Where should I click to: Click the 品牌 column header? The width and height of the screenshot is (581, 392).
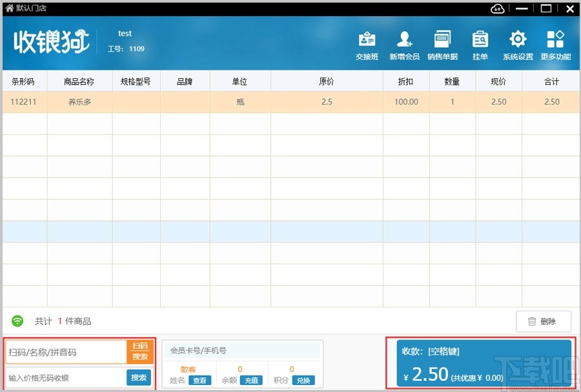click(185, 81)
